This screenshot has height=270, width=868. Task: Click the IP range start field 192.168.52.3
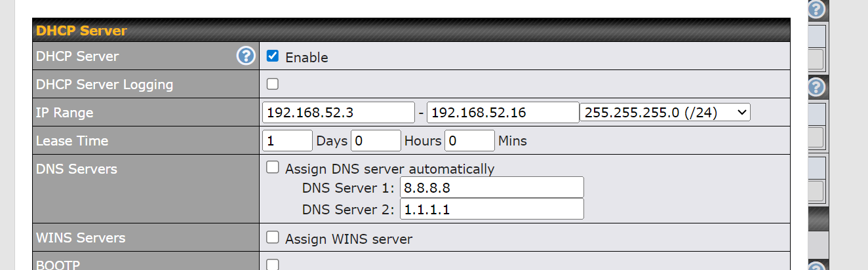point(338,113)
